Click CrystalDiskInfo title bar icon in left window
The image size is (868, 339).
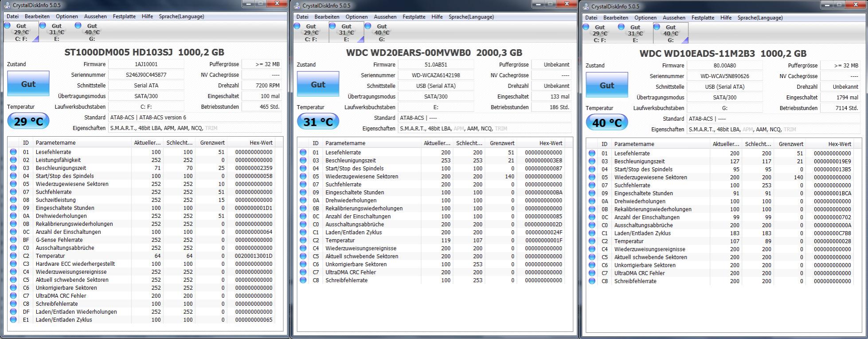pos(8,5)
